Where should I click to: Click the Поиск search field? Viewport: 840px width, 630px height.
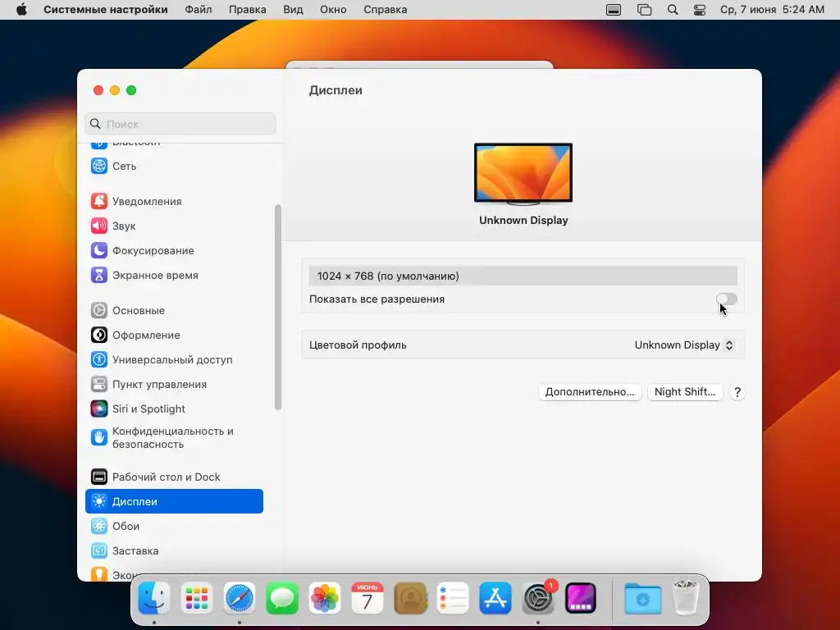180,124
